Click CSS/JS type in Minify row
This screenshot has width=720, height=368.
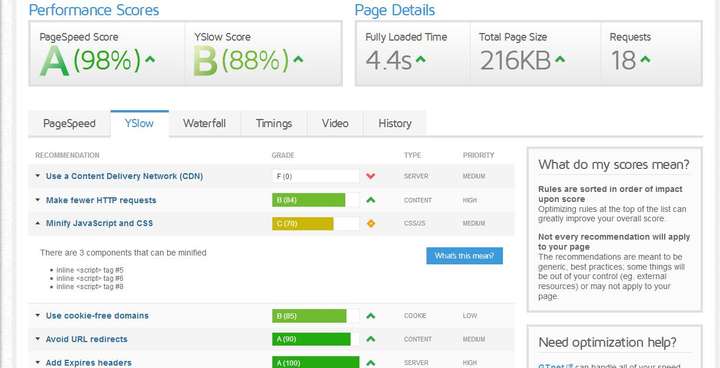(415, 223)
